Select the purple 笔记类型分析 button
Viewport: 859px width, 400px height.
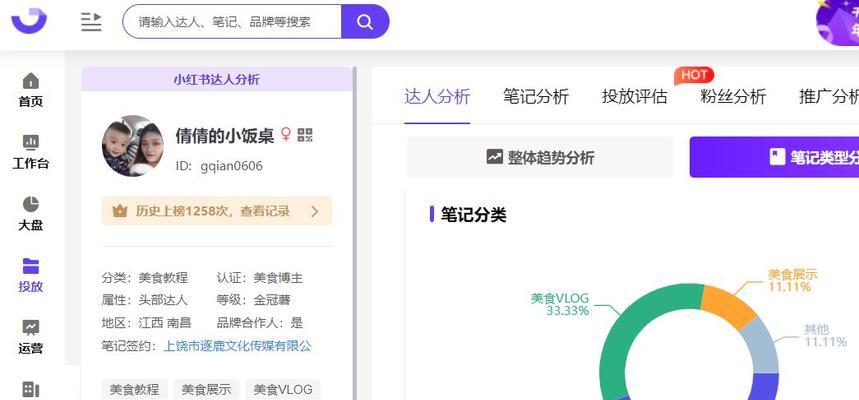774,157
